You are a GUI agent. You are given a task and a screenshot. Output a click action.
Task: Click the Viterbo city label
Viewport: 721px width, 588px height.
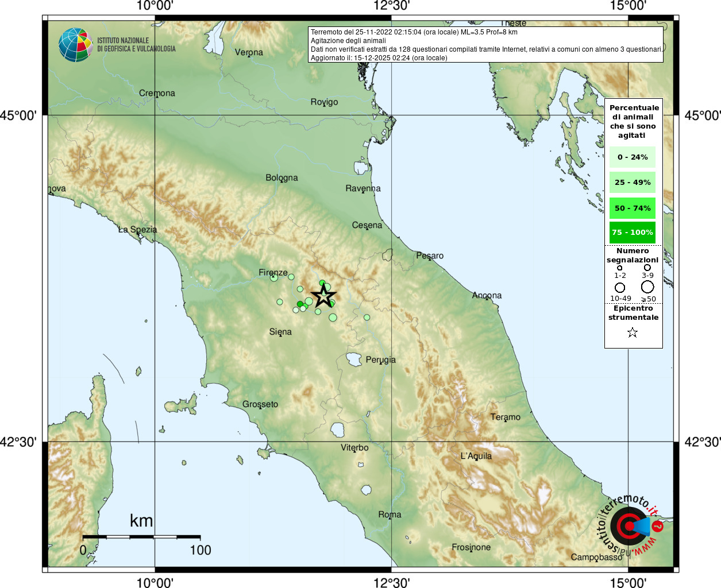point(354,448)
